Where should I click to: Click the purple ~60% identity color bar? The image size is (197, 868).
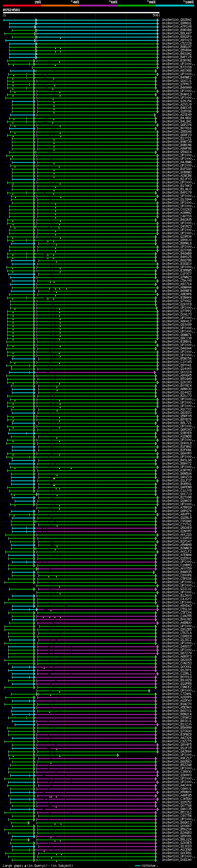tap(98, 6)
